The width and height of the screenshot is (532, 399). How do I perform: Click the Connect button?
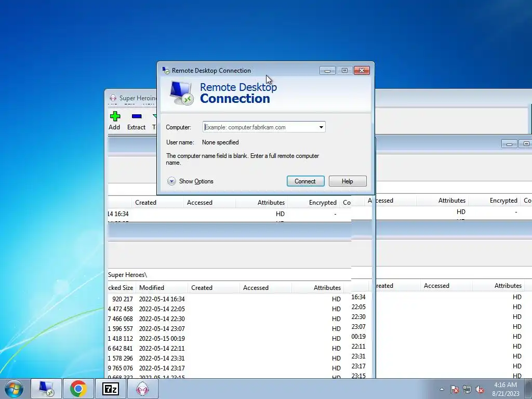[305, 181]
